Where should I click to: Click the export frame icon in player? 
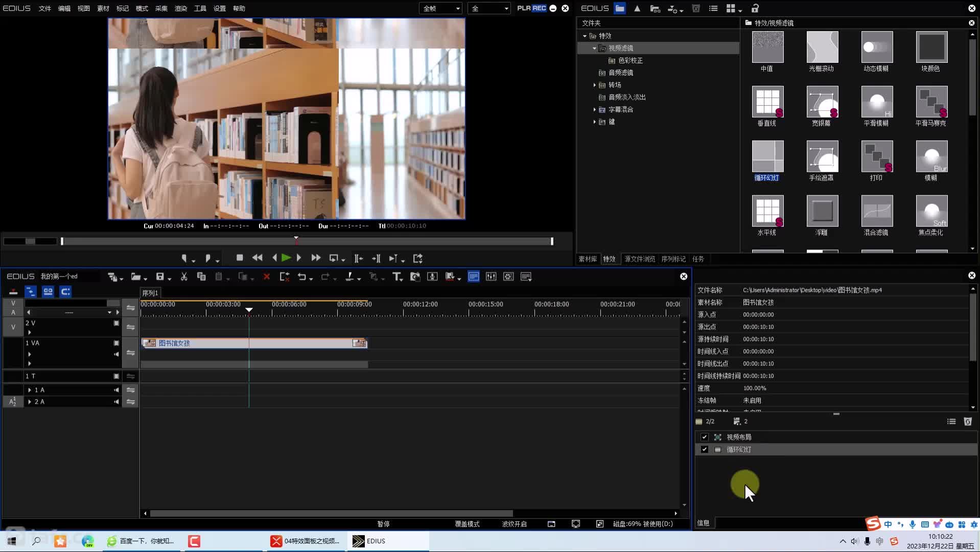418,258
